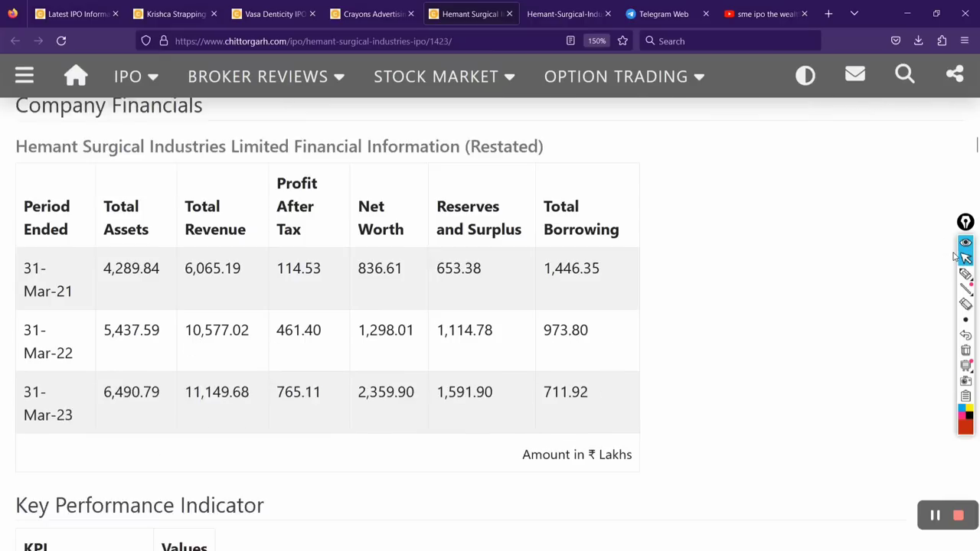The height and width of the screenshot is (551, 980).
Task: Click the 'Key Performance Indicator' heading
Action: tap(139, 505)
